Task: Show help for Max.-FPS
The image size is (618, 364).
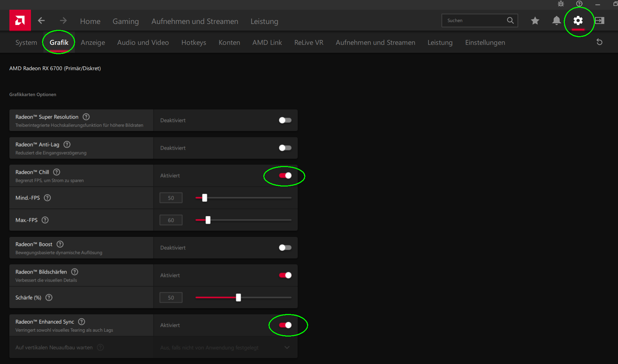Action: pyautogui.click(x=45, y=220)
